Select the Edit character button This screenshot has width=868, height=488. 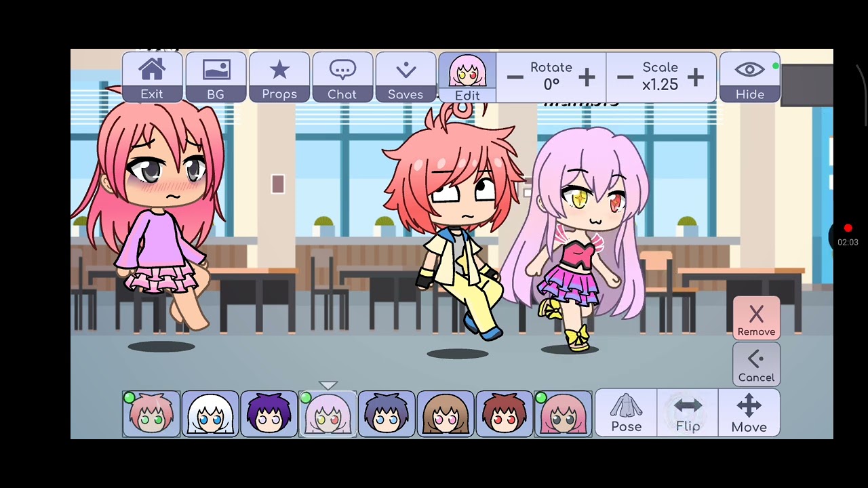pos(467,77)
